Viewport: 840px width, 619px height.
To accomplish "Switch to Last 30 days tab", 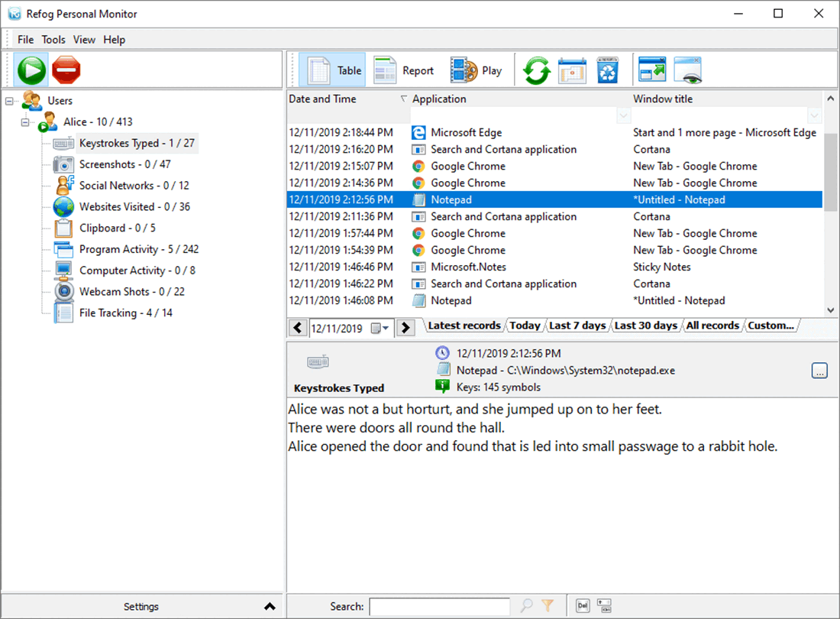I will (645, 326).
